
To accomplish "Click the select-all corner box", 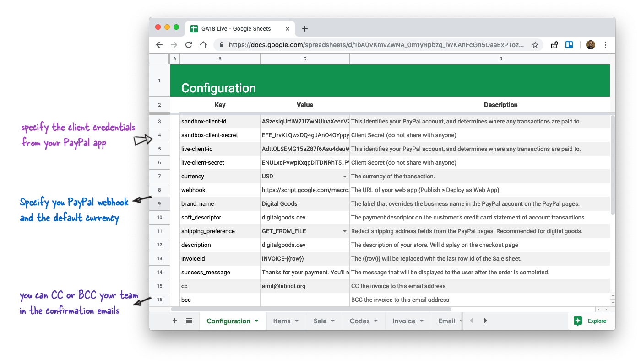I will pos(159,59).
